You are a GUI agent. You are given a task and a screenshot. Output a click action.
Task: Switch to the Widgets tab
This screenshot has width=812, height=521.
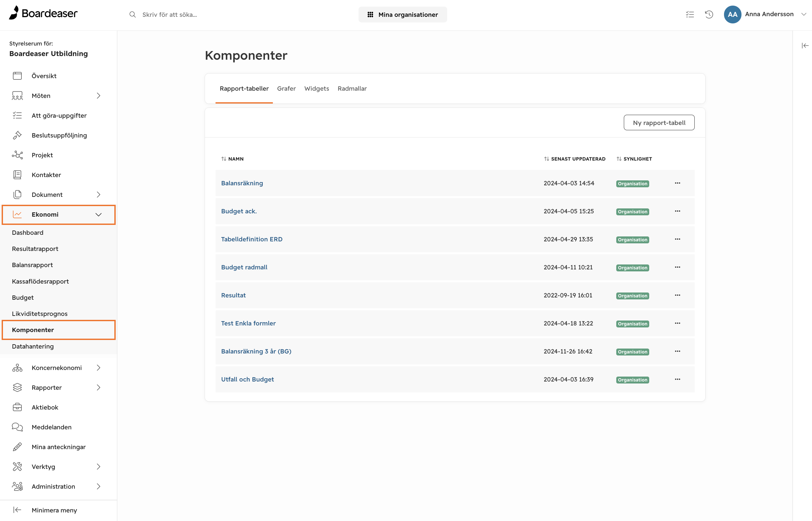point(316,88)
